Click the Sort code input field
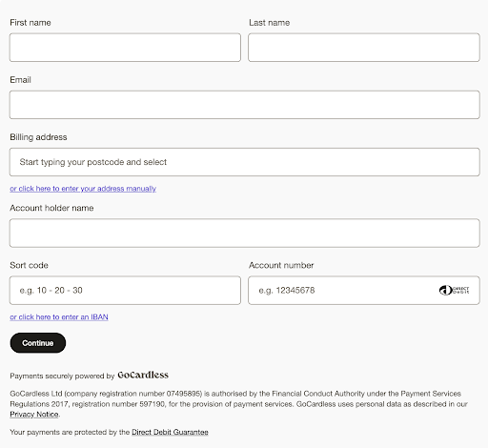 coord(125,291)
